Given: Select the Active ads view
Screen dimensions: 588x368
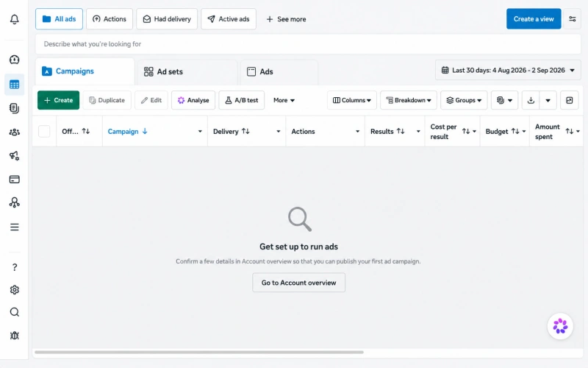Looking at the screenshot, I should click(229, 19).
